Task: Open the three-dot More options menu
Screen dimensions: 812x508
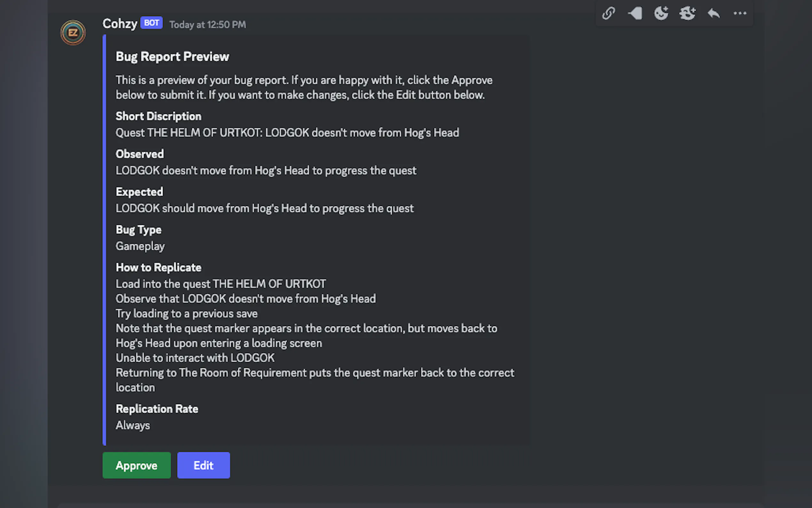Action: click(x=740, y=13)
